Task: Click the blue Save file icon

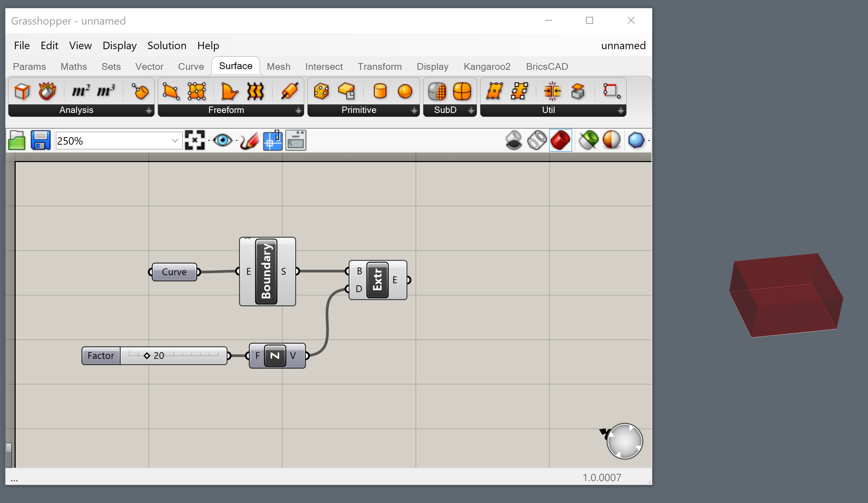Action: [41, 140]
